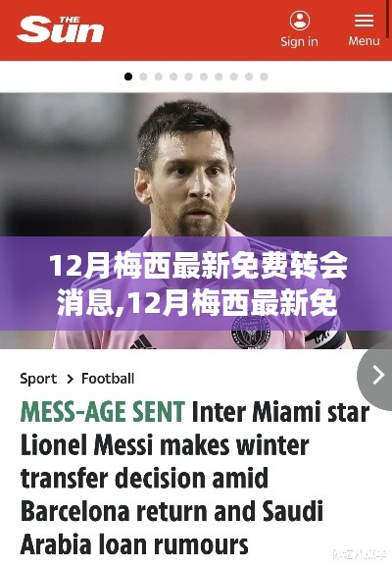The image size is (392, 567).
Task: Select the third carousel dot
Action: [159, 77]
